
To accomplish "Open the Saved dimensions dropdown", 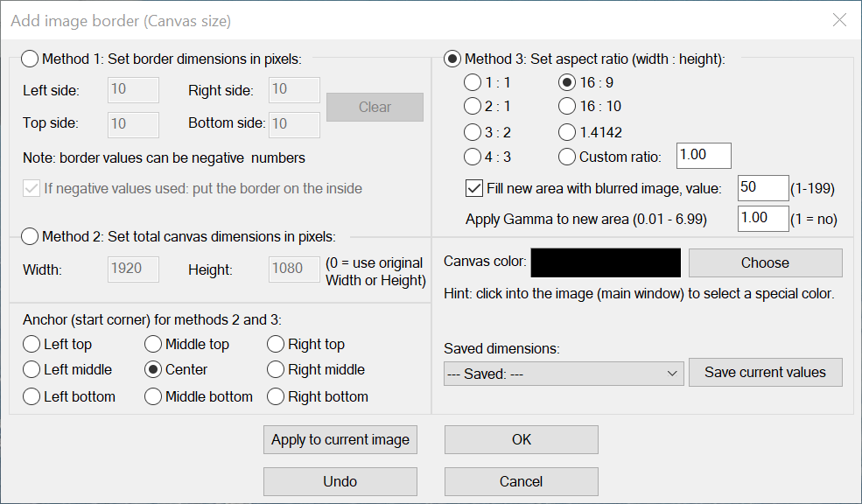I will coord(563,373).
